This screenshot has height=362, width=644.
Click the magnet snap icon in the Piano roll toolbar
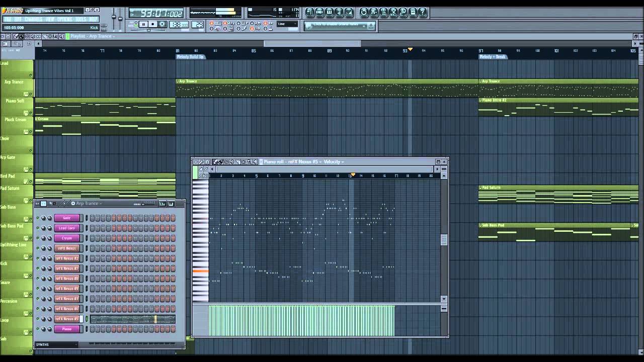(207, 162)
